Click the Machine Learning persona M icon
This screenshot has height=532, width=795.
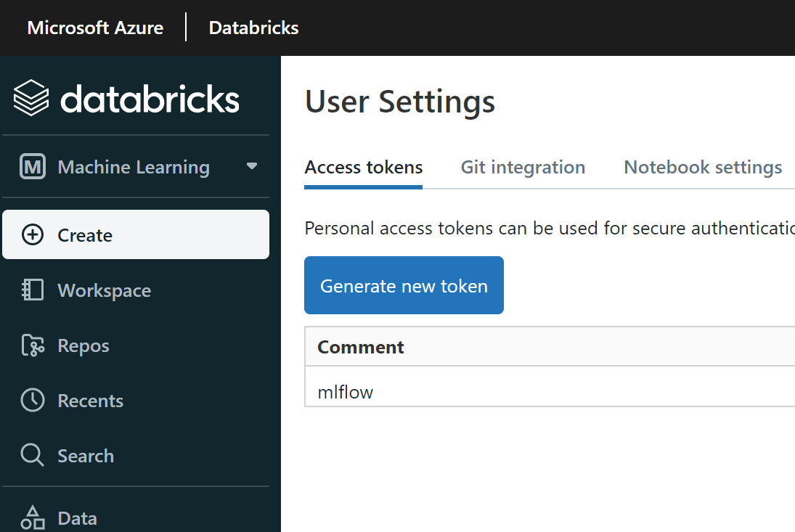[33, 167]
